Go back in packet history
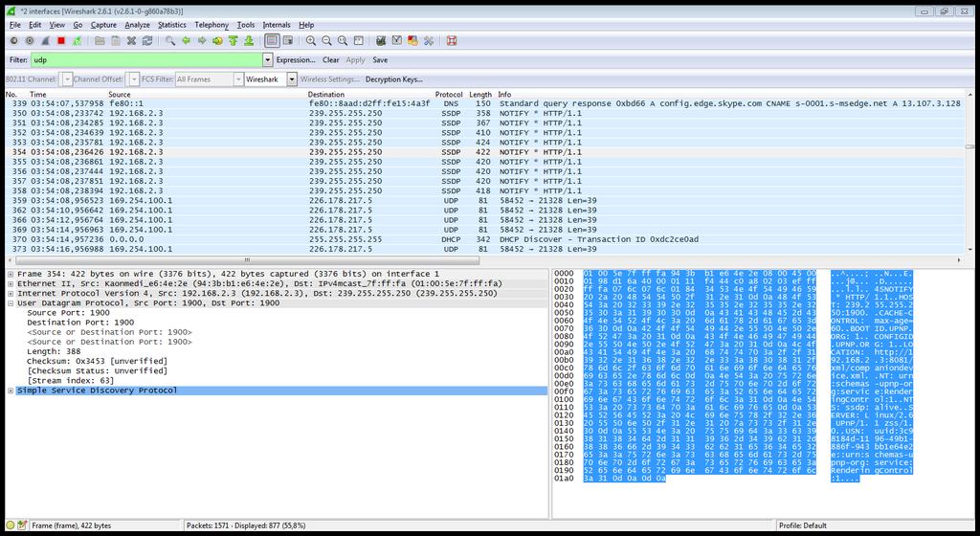Image resolution: width=980 pixels, height=536 pixels. click(x=186, y=40)
